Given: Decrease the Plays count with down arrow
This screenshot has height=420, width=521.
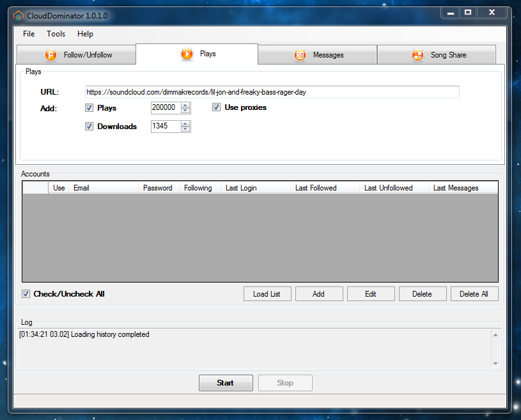Looking at the screenshot, I should click(185, 111).
